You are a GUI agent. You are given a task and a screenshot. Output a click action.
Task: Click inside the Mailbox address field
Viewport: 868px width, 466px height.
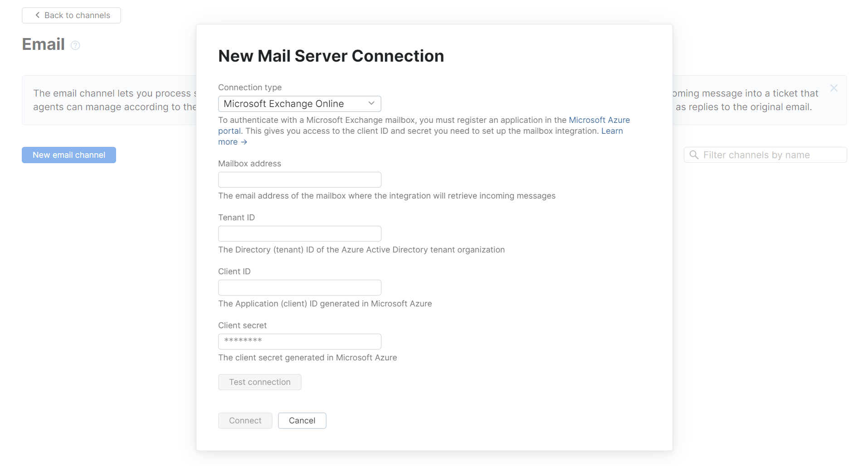pyautogui.click(x=299, y=180)
